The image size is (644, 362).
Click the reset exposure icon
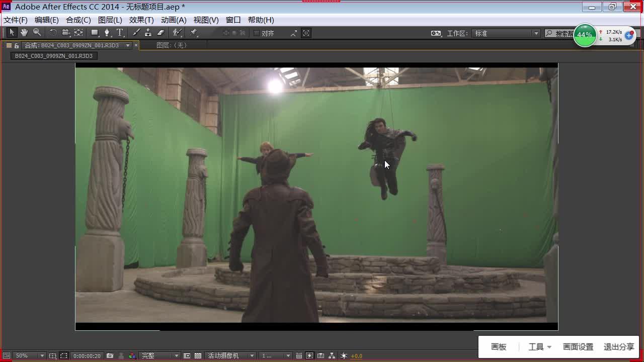[x=344, y=356]
